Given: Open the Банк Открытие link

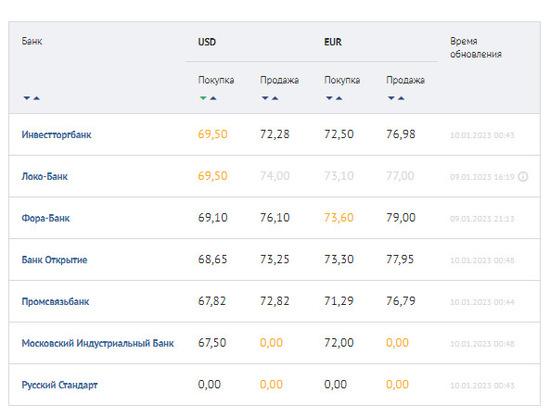Looking at the screenshot, I should [54, 260].
